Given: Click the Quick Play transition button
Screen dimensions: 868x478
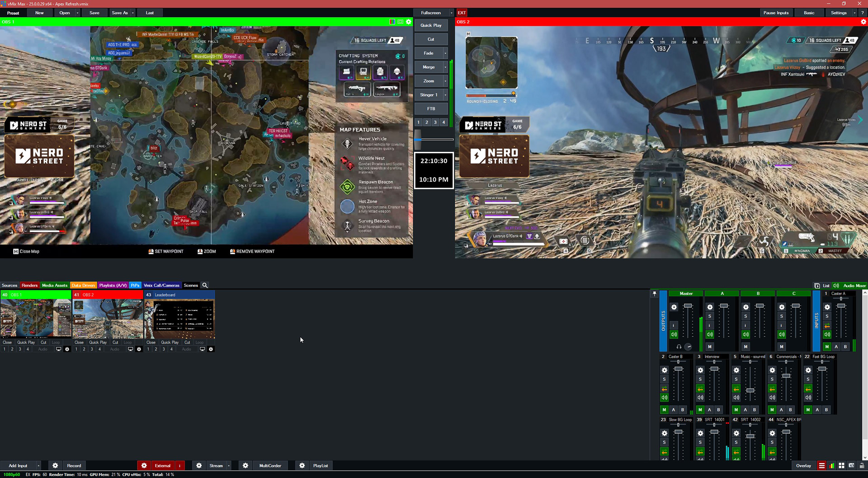Looking at the screenshot, I should (x=431, y=25).
